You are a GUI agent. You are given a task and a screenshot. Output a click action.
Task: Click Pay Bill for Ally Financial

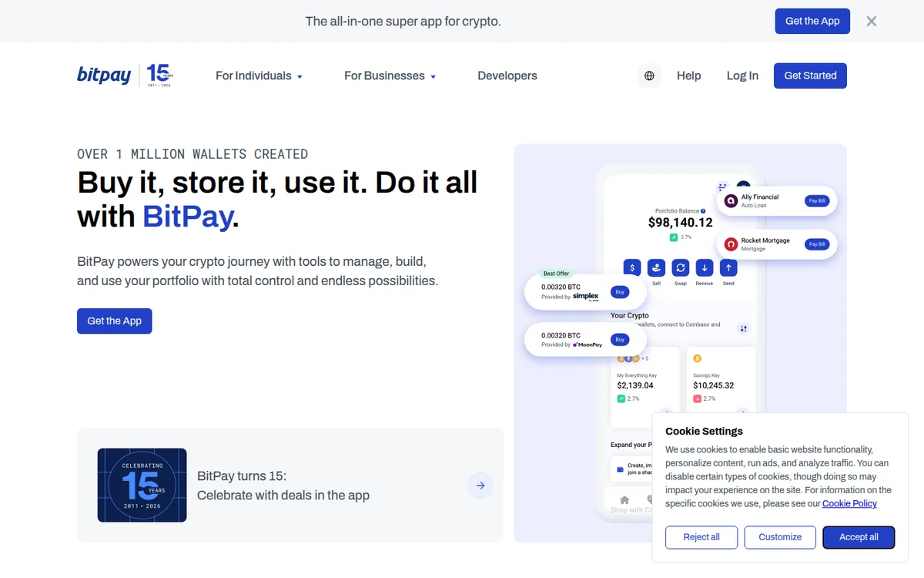tap(816, 201)
